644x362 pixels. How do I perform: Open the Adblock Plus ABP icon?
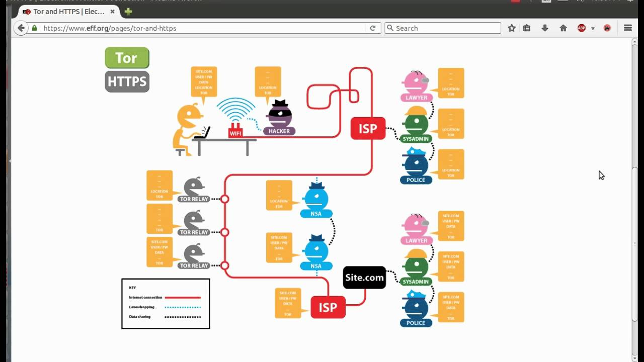coord(582,28)
